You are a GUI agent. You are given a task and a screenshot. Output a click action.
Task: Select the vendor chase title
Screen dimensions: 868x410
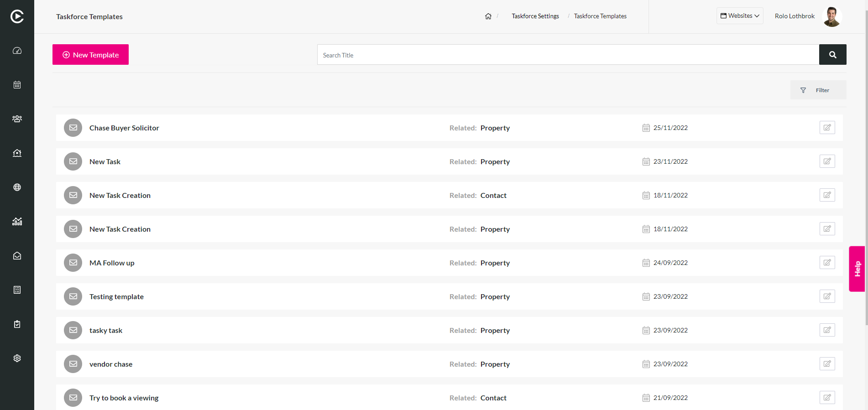click(111, 364)
